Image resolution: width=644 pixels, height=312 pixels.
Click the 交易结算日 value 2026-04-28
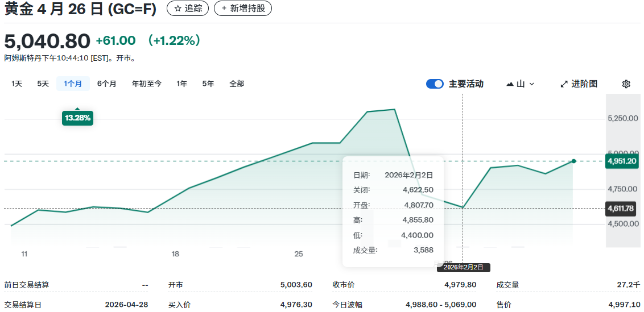(x=126, y=305)
